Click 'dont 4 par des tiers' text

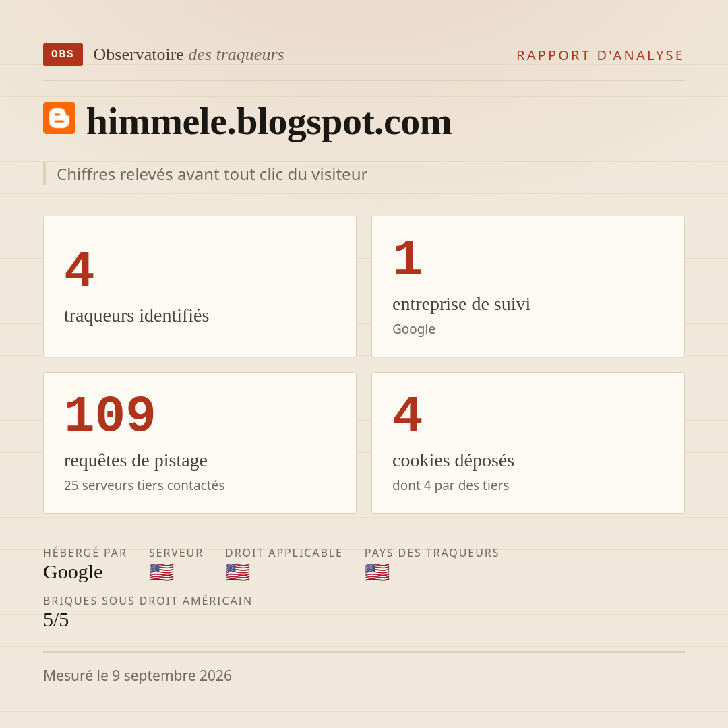450,485
